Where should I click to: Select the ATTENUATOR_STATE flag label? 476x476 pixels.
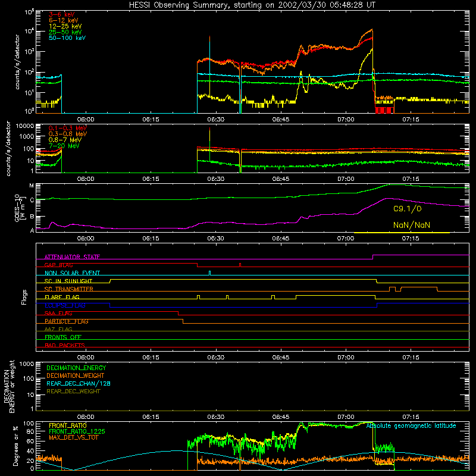click(72, 257)
